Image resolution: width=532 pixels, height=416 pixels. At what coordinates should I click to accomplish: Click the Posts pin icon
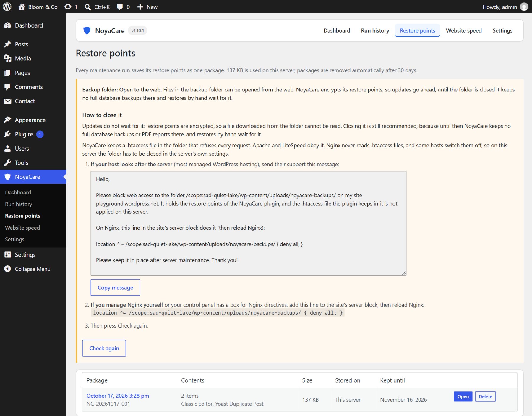pyautogui.click(x=8, y=44)
